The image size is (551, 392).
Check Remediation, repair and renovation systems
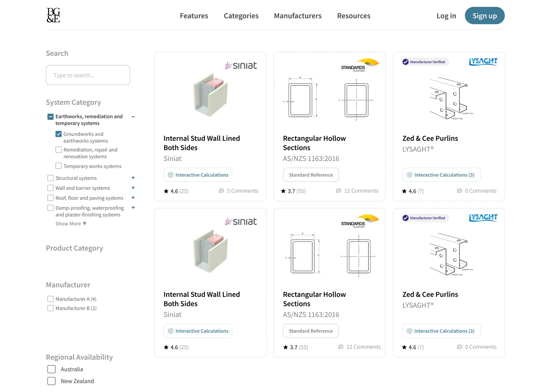(59, 150)
